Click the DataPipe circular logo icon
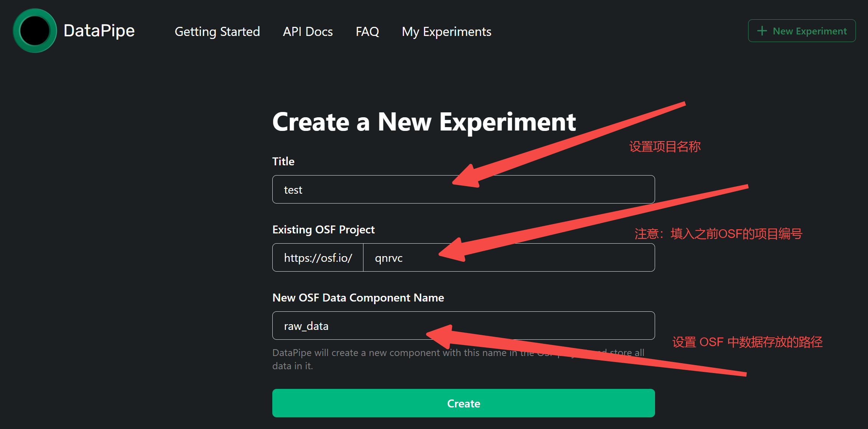The image size is (868, 429). [x=35, y=31]
